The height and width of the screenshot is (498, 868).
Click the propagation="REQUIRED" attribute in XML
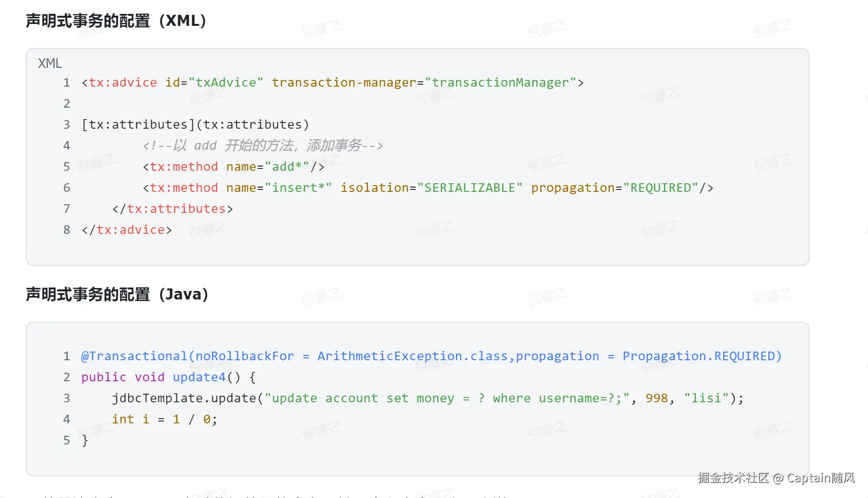pos(615,188)
